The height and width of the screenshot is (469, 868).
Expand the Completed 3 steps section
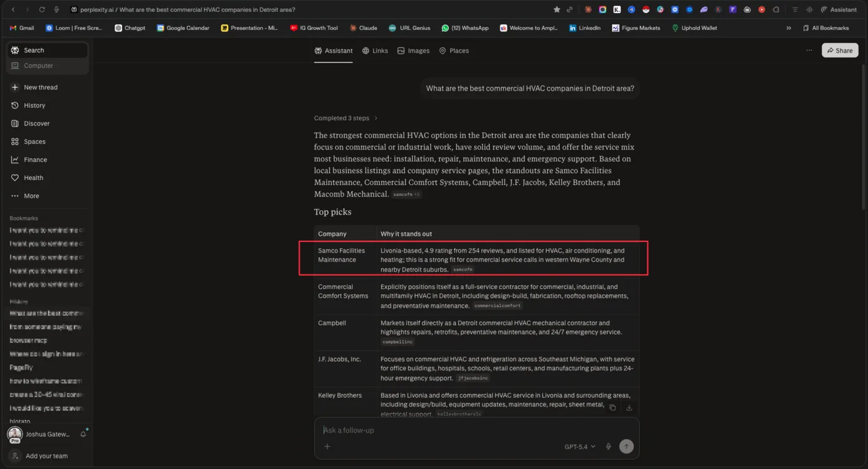(x=345, y=118)
